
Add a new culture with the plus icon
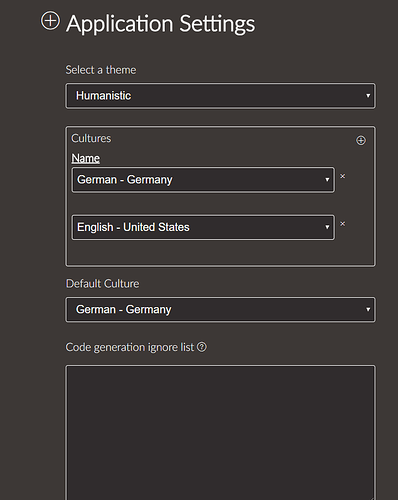tap(361, 140)
